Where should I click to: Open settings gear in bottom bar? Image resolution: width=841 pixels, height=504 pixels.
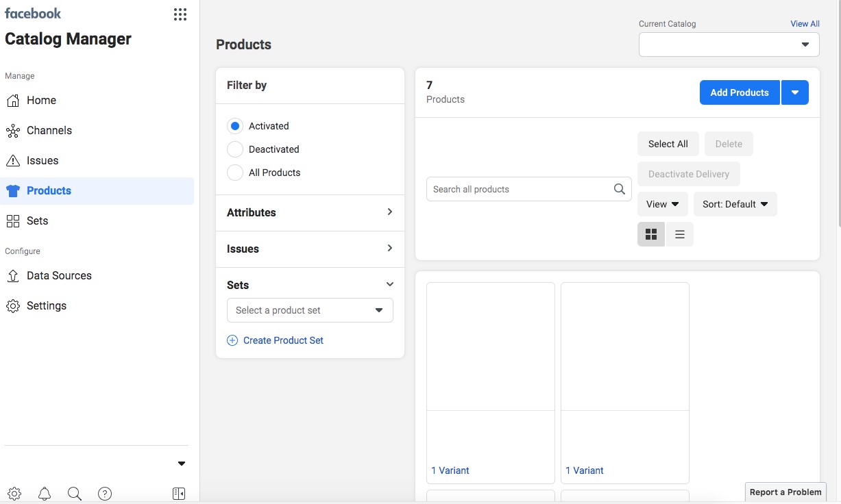click(14, 494)
